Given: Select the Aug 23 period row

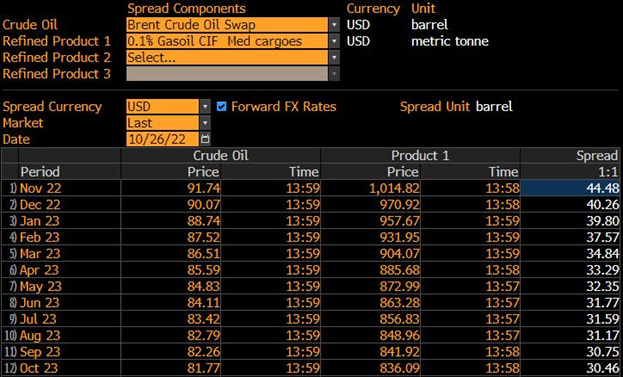Looking at the screenshot, I should pyautogui.click(x=310, y=335).
